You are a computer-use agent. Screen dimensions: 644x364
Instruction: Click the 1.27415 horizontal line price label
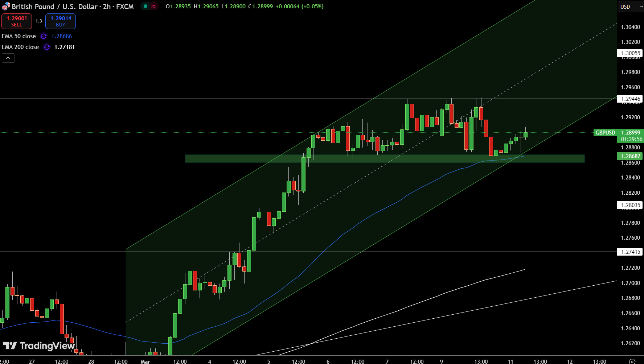630,252
